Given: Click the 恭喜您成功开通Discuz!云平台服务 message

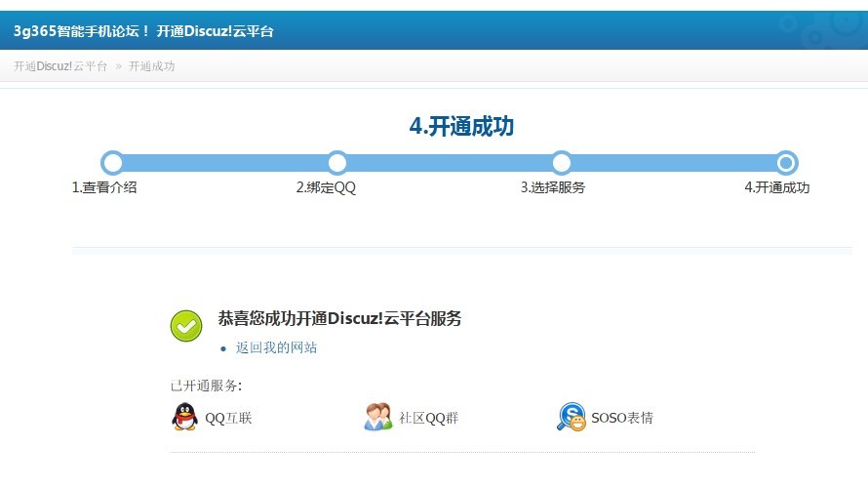Looking at the screenshot, I should pos(339,318).
